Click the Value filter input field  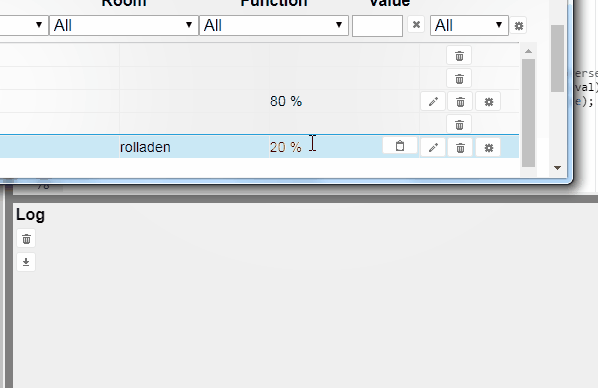[x=377, y=26]
